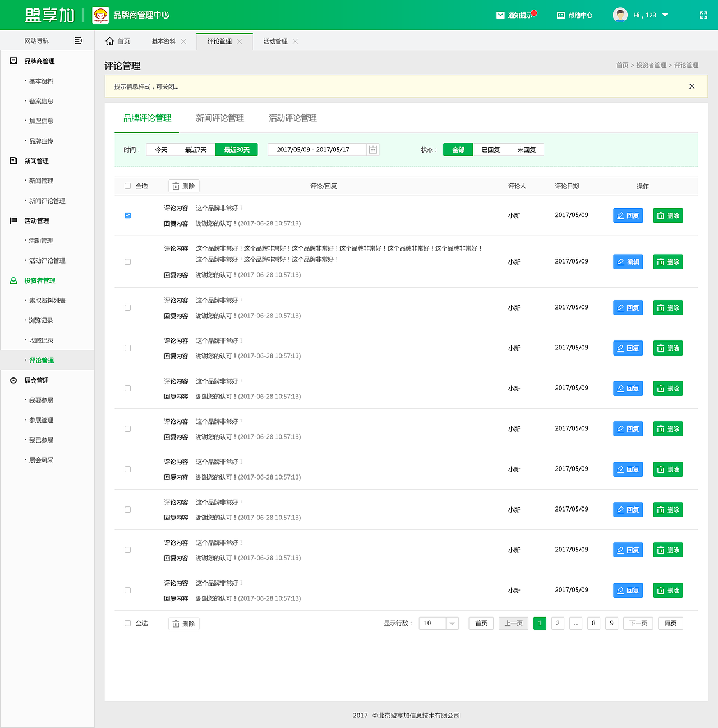
Task: Open 我要参展 in the sidebar
Action: [x=41, y=400]
